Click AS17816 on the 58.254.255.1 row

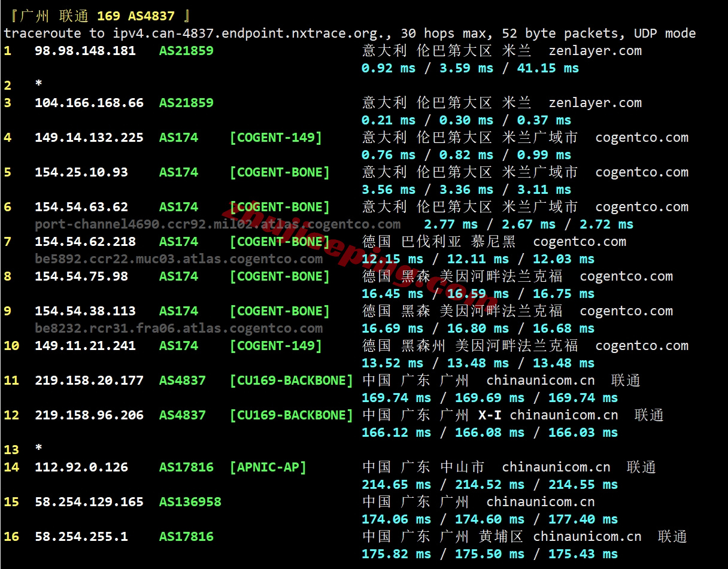coord(186,537)
